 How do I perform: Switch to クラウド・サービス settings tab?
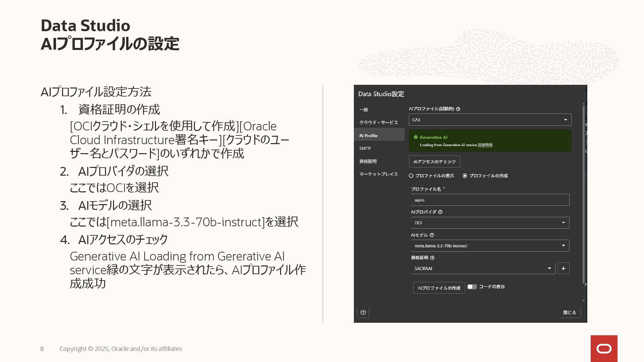pyautogui.click(x=378, y=122)
